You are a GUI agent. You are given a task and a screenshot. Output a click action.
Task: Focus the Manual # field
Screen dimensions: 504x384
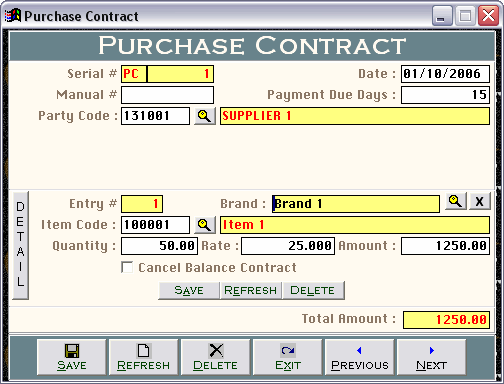pos(167,95)
